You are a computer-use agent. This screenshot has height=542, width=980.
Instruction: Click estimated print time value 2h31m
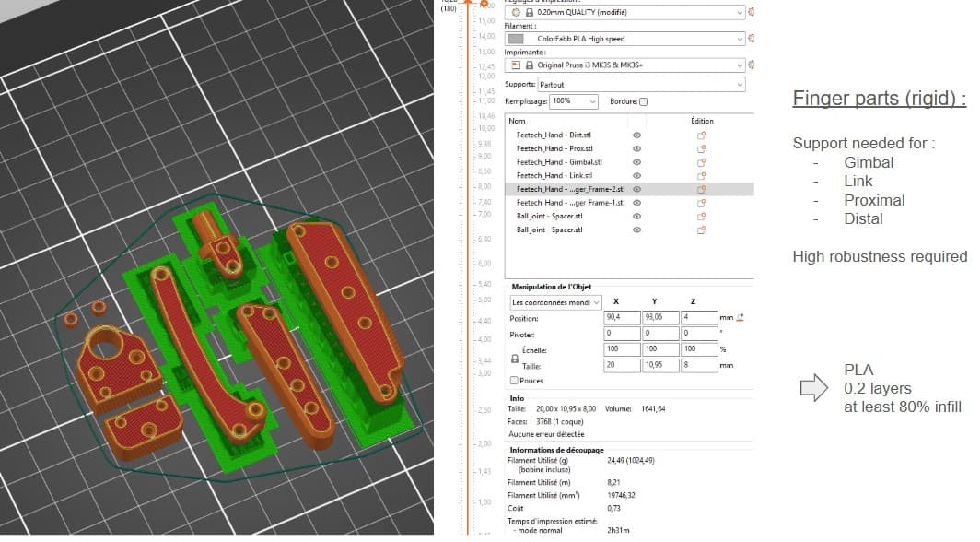[x=618, y=530]
